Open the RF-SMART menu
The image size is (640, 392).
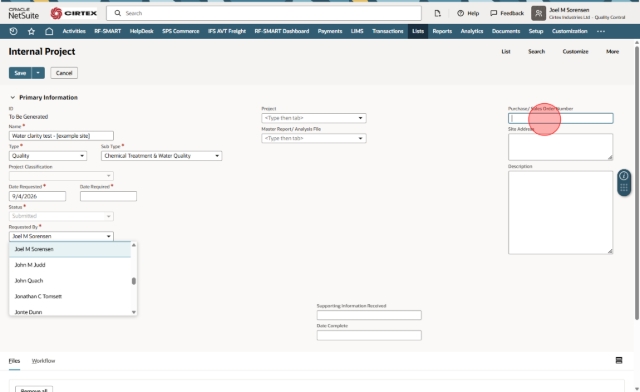click(x=108, y=31)
